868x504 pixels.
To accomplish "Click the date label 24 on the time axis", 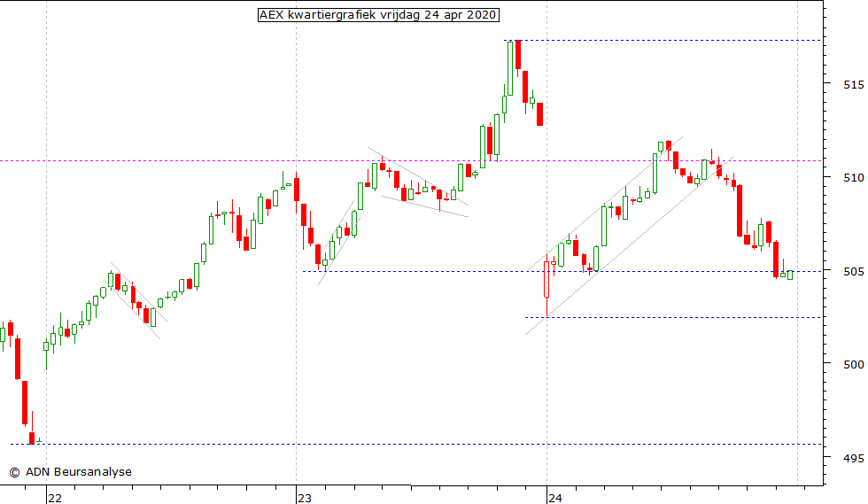I will tap(555, 498).
